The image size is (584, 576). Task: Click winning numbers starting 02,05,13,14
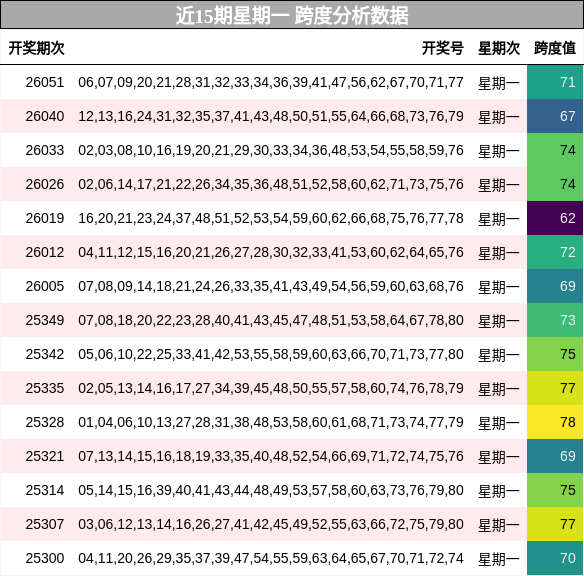(271, 388)
